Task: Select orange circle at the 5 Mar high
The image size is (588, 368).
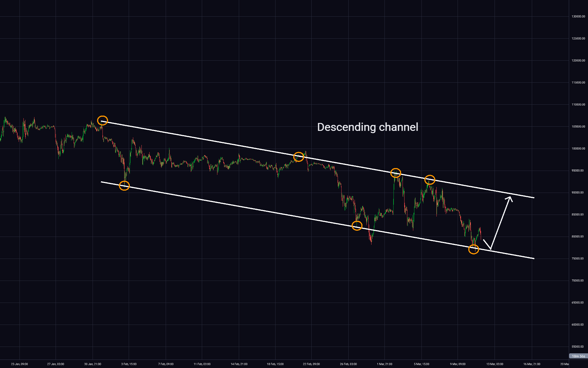Action: [430, 180]
